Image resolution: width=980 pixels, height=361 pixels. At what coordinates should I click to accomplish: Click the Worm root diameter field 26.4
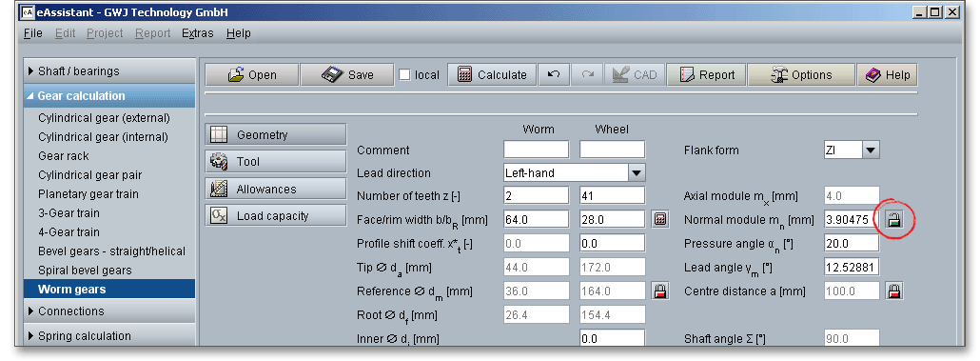(537, 314)
